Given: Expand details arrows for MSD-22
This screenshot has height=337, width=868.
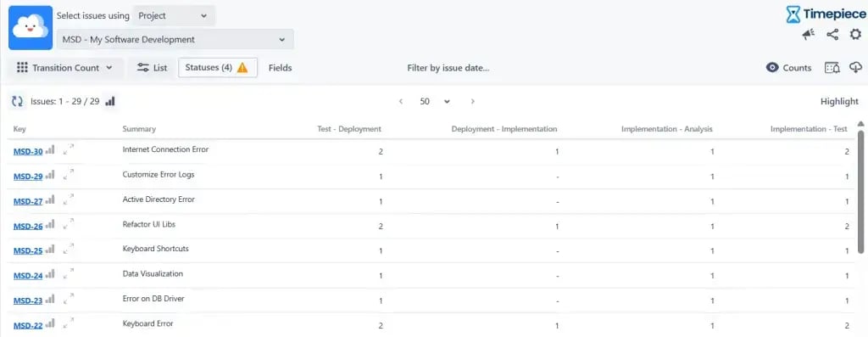Looking at the screenshot, I should pyautogui.click(x=69, y=323).
